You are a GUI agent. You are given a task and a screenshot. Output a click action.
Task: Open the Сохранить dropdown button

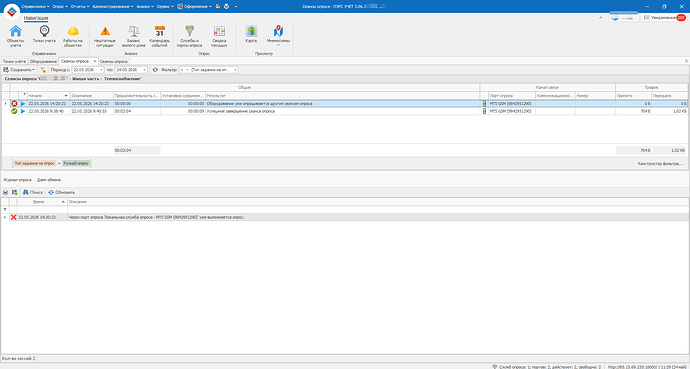(x=19, y=70)
